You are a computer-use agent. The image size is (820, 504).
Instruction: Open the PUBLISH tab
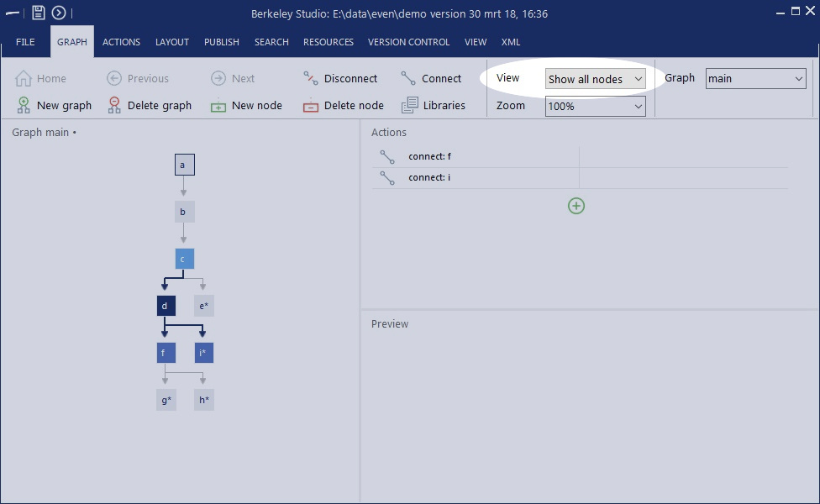coord(222,42)
